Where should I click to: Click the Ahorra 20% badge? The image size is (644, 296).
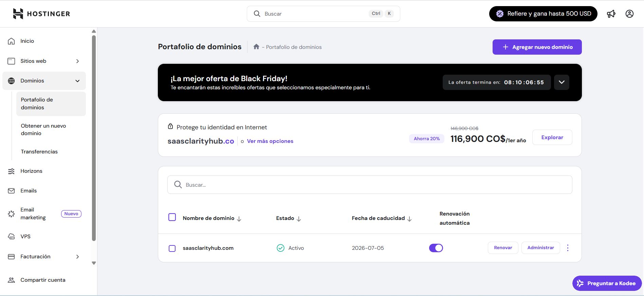[x=427, y=138]
